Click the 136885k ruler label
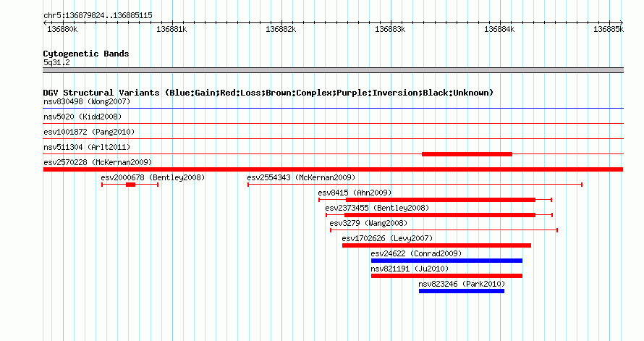The width and height of the screenshot is (644, 341). click(x=609, y=29)
